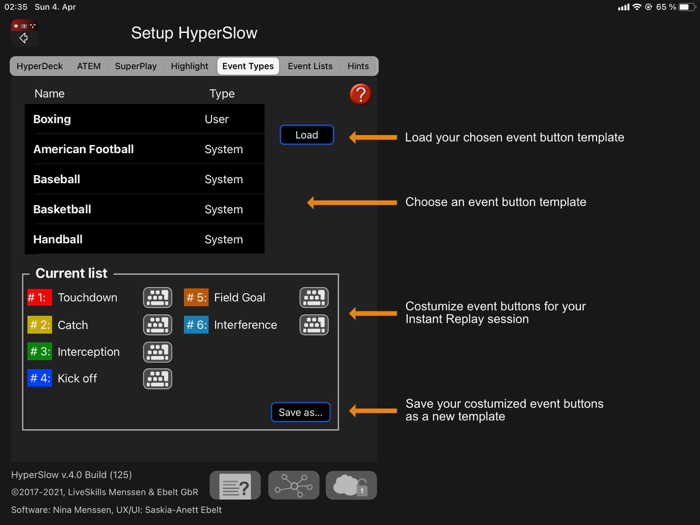This screenshot has height=525, width=700.
Task: Select the Boxing template row
Action: [145, 119]
